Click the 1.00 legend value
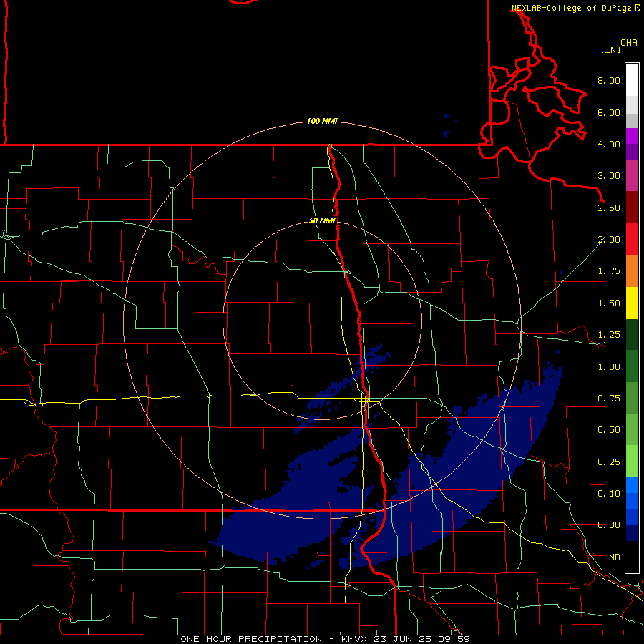 (x=609, y=367)
